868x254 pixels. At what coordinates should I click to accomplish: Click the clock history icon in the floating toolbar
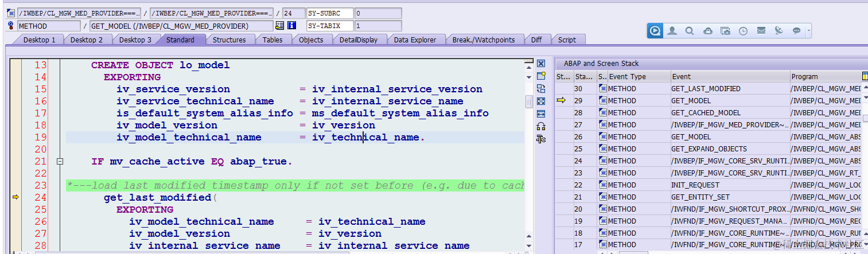(x=743, y=31)
